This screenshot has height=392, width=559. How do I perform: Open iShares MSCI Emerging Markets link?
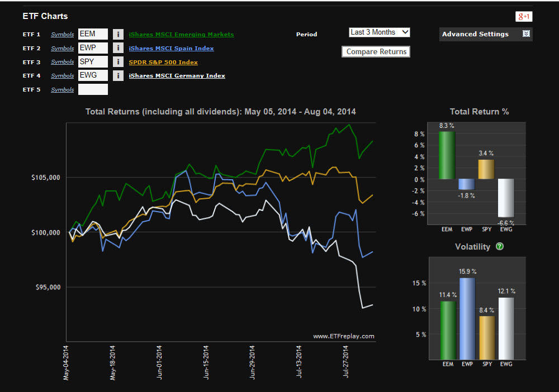pyautogui.click(x=181, y=35)
